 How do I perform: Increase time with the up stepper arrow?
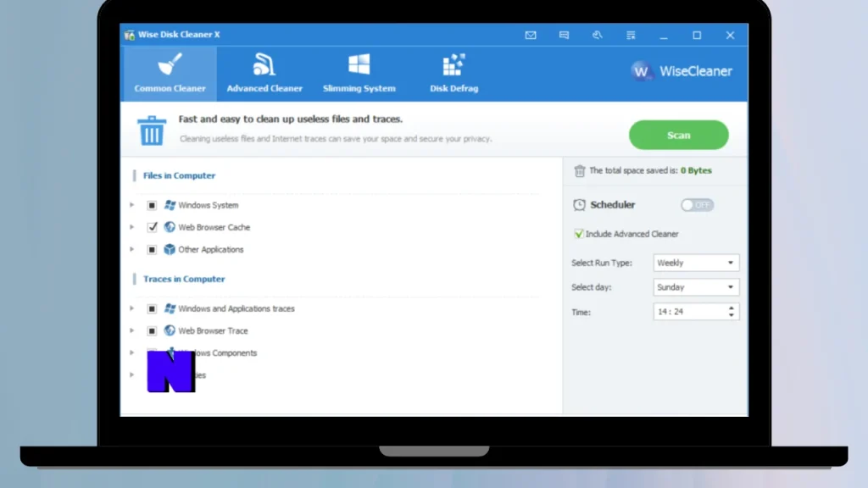[732, 308]
